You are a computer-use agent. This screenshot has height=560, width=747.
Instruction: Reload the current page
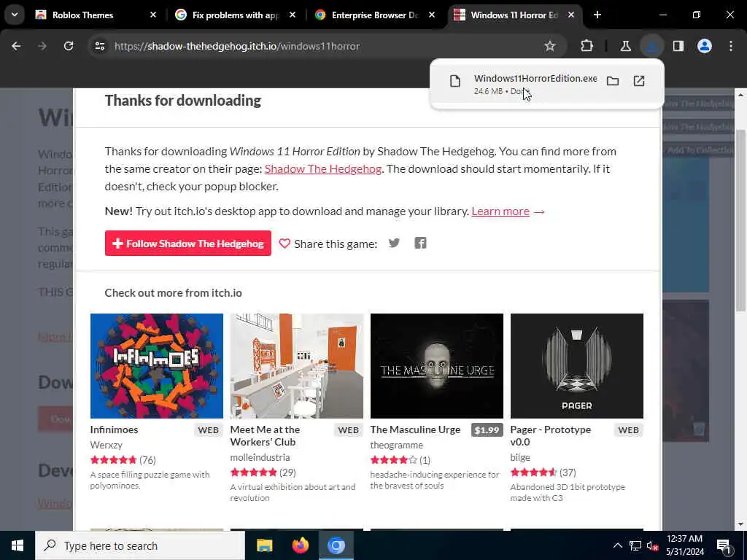pos(69,46)
